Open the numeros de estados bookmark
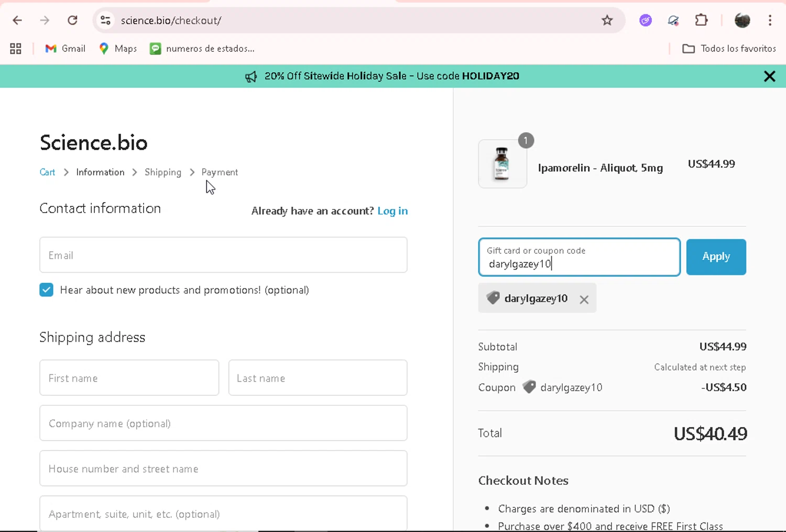 pos(202,49)
